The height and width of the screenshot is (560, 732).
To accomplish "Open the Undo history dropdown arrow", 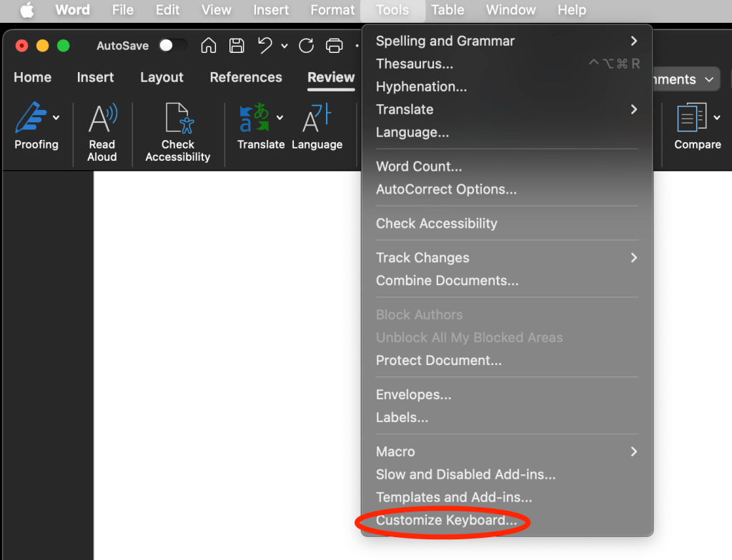I will pos(284,46).
